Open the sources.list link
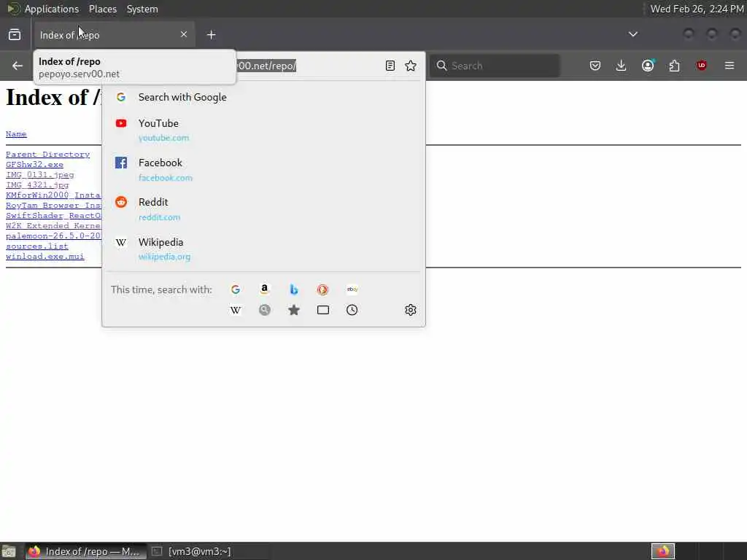Image resolution: width=747 pixels, height=560 pixels. pyautogui.click(x=37, y=246)
